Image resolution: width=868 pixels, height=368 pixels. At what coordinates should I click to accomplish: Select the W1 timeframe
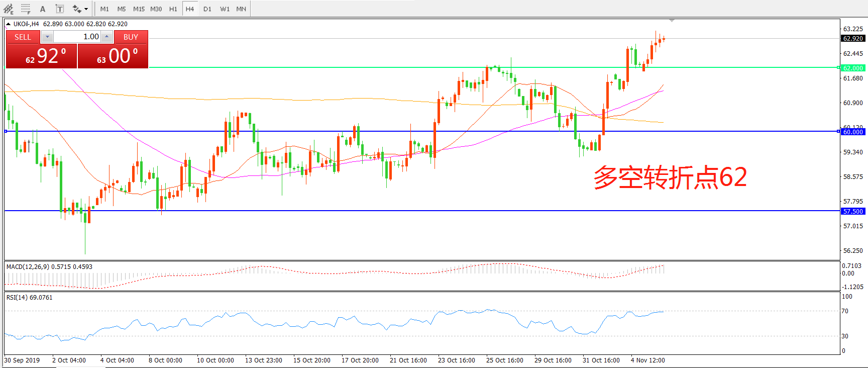point(225,9)
